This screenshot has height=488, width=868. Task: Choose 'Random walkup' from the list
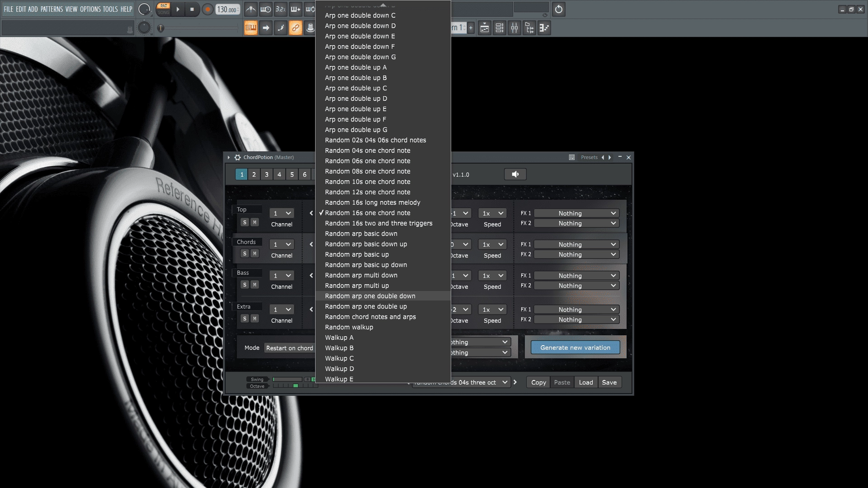[x=383, y=327]
